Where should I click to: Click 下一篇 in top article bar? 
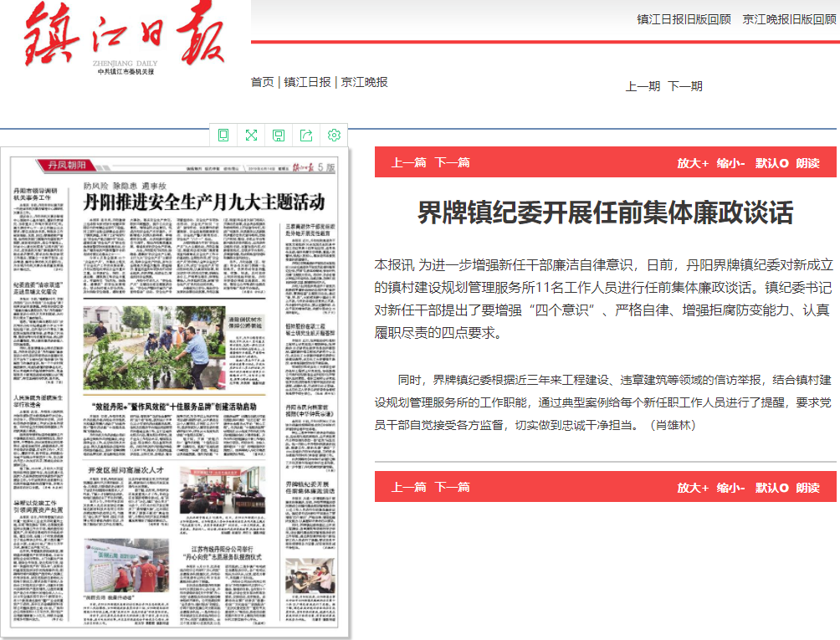point(452,163)
